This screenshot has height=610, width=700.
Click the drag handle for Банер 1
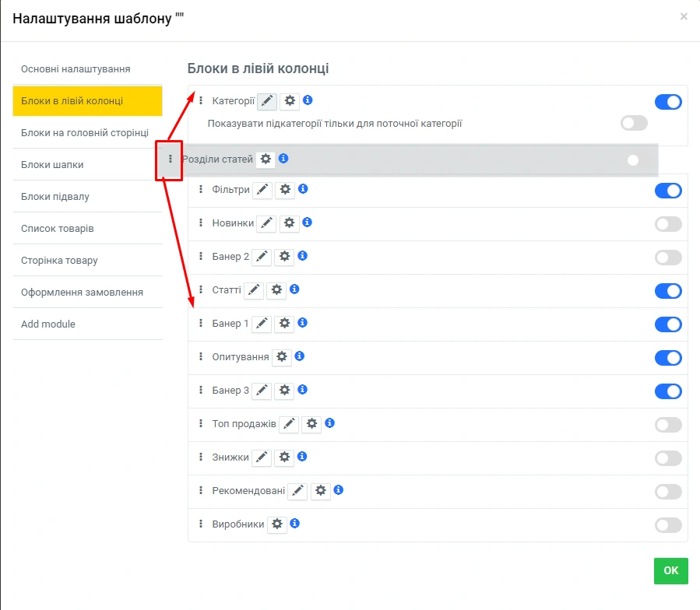[201, 323]
